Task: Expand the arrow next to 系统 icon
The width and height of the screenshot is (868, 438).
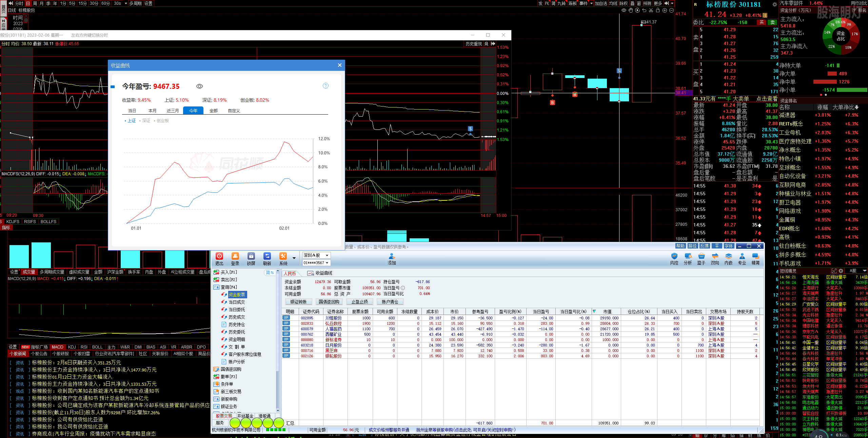Action: tap(294, 258)
